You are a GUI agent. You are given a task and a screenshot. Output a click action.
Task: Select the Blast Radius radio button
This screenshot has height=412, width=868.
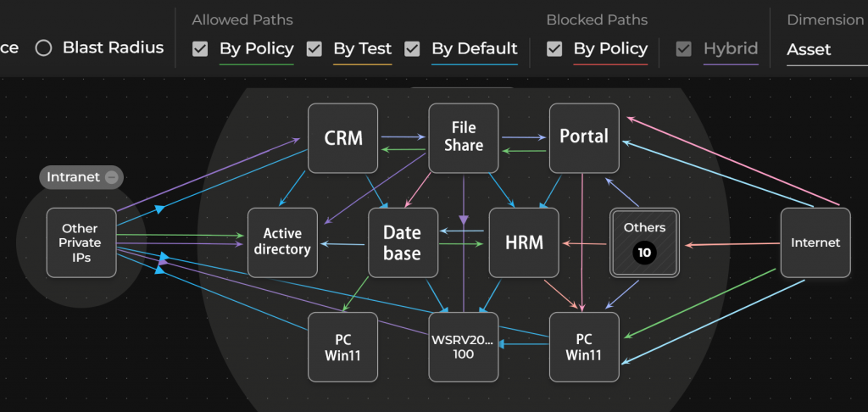[x=43, y=48]
